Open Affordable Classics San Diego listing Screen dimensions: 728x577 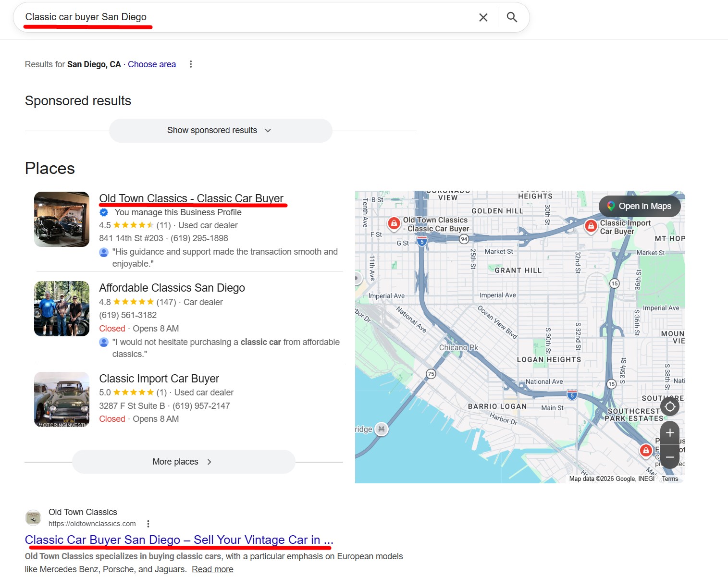tap(172, 288)
